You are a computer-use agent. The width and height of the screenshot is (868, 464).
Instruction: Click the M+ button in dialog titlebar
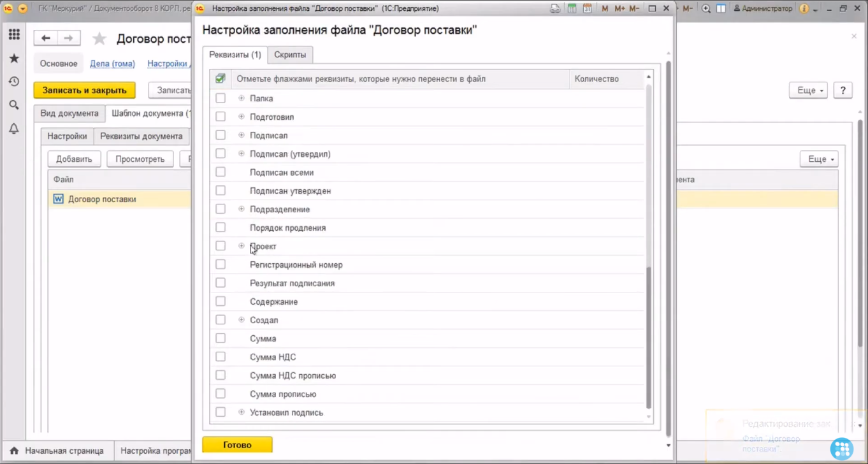tap(619, 9)
